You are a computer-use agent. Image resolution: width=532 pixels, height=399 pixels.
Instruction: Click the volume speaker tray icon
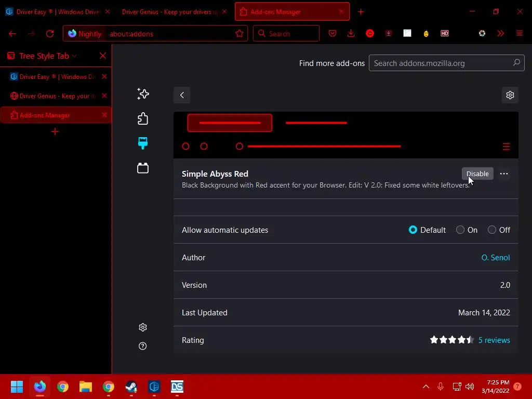point(470,387)
